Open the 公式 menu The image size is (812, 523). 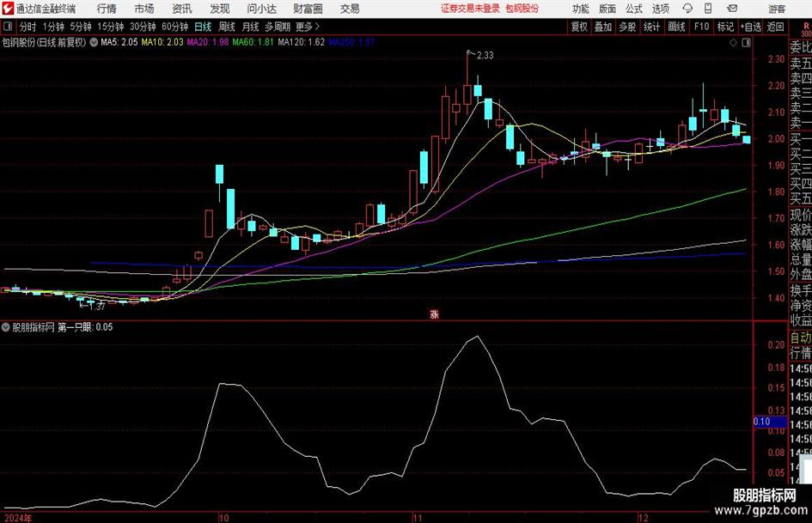[634, 9]
